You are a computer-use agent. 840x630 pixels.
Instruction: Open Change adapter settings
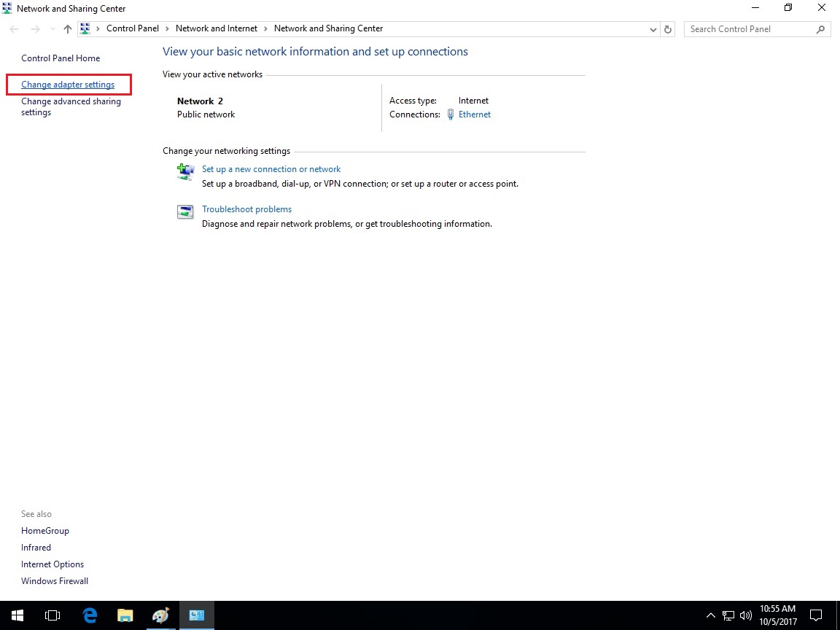tap(68, 85)
